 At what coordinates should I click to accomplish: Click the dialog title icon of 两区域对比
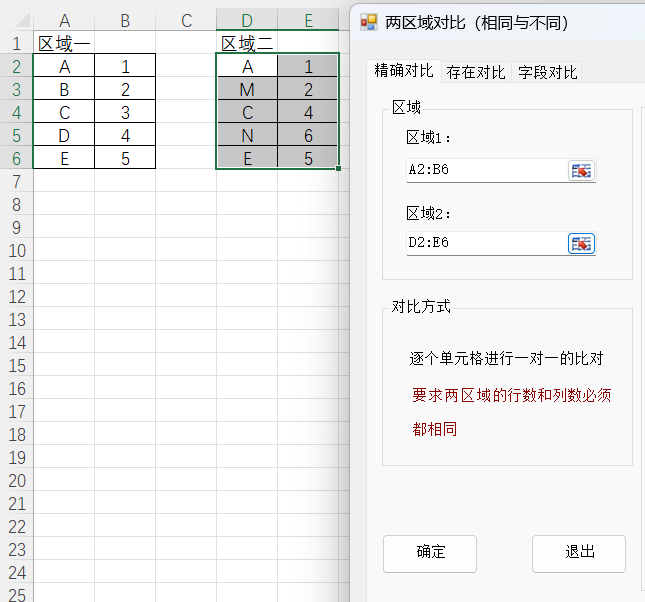coord(369,23)
